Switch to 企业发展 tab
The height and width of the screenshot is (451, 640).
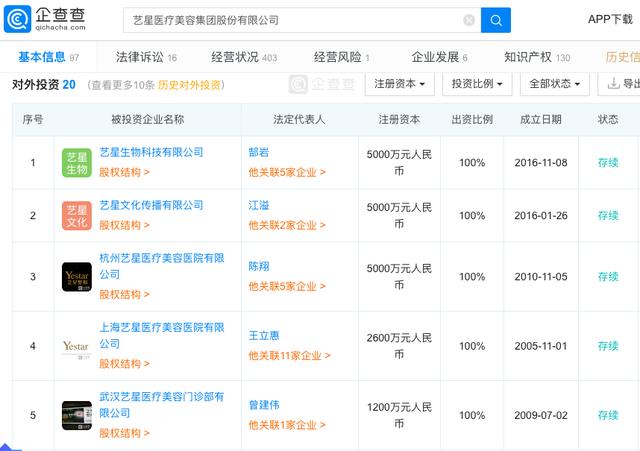tap(439, 57)
